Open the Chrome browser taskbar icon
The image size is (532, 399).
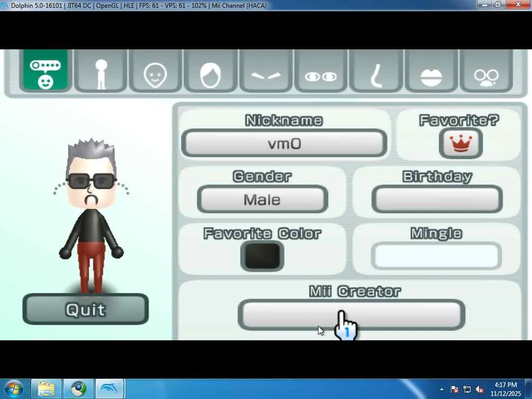pyautogui.click(x=78, y=389)
